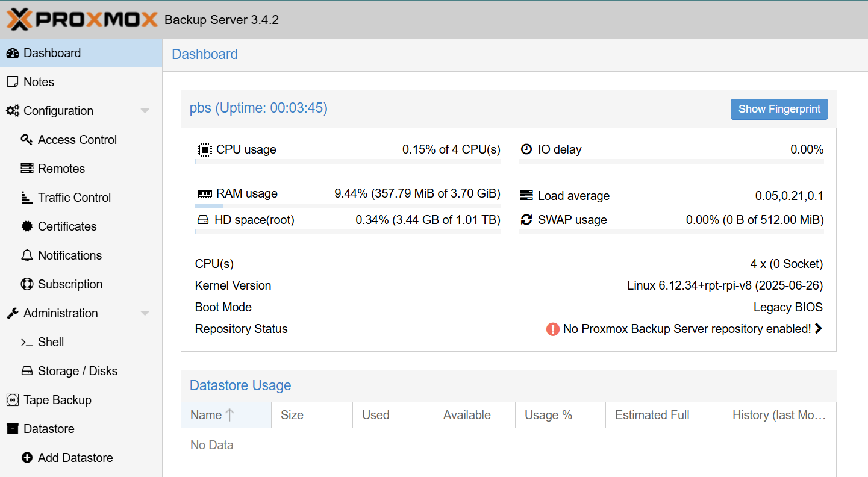The width and height of the screenshot is (868, 477).
Task: Click the History column header
Action: click(779, 415)
